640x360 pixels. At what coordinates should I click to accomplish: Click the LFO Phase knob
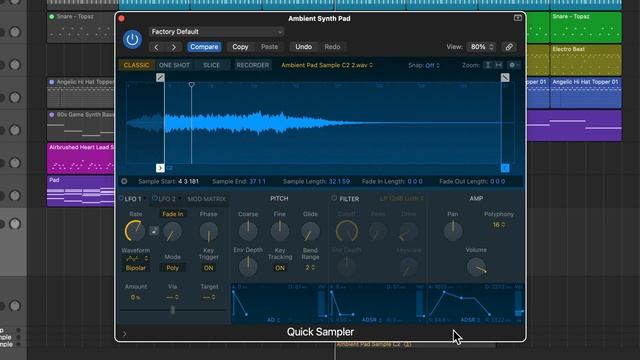(209, 232)
